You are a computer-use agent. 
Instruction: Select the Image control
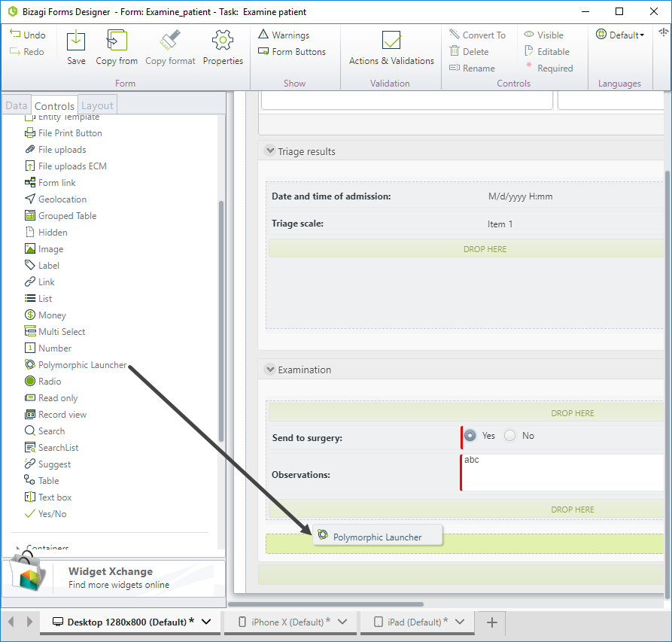click(44, 249)
